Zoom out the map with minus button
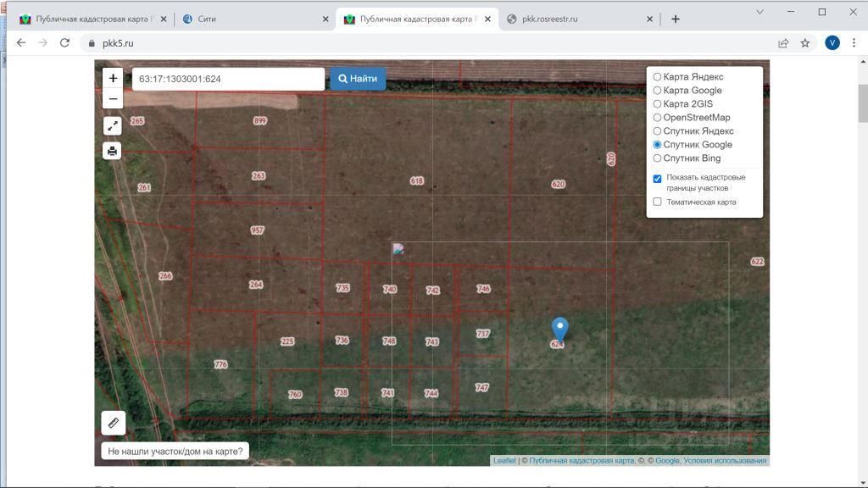868x488 pixels. click(113, 99)
